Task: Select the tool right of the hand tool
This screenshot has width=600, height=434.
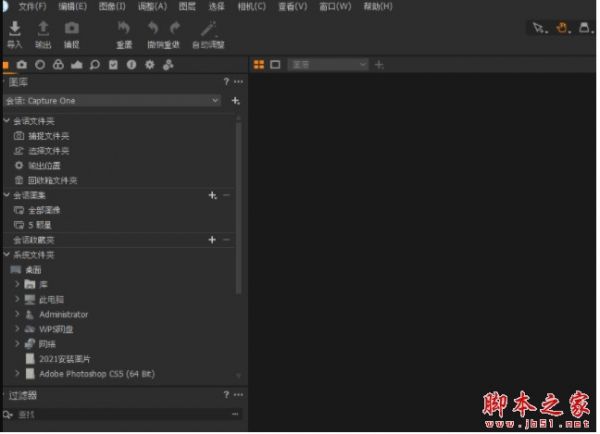Action: 585,28
